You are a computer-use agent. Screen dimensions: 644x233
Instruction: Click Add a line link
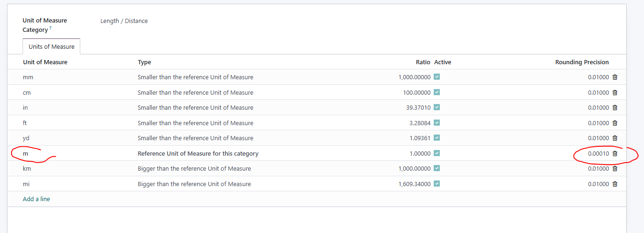coord(36,199)
